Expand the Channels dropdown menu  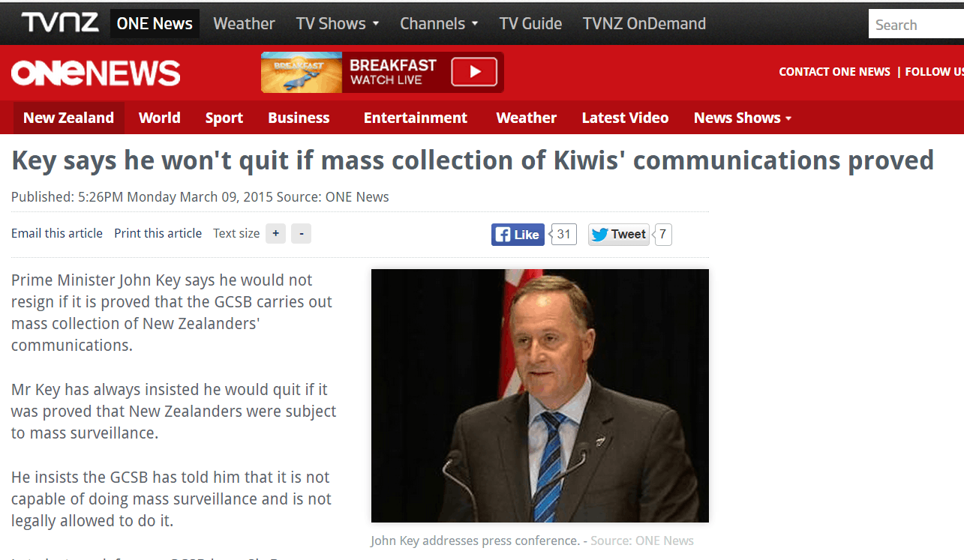coord(439,23)
